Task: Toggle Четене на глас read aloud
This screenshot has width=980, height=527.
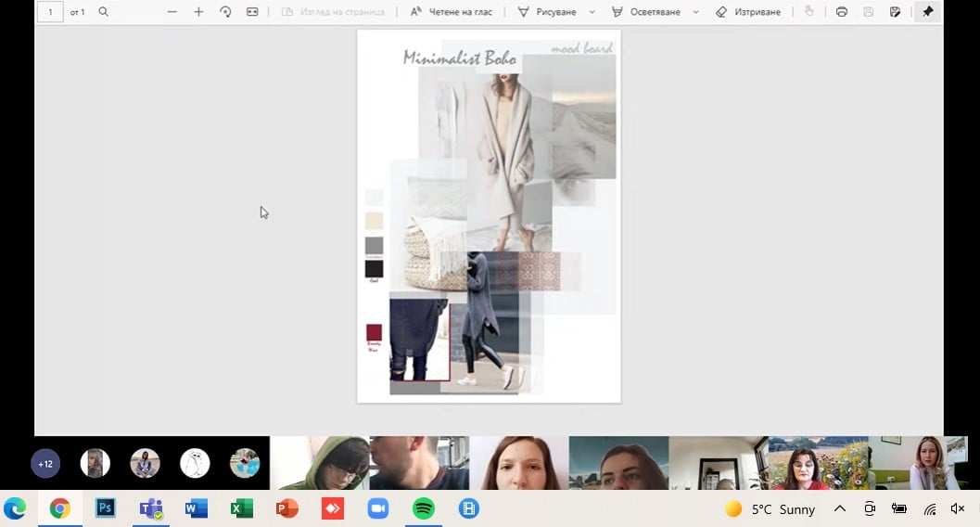Action: click(451, 12)
